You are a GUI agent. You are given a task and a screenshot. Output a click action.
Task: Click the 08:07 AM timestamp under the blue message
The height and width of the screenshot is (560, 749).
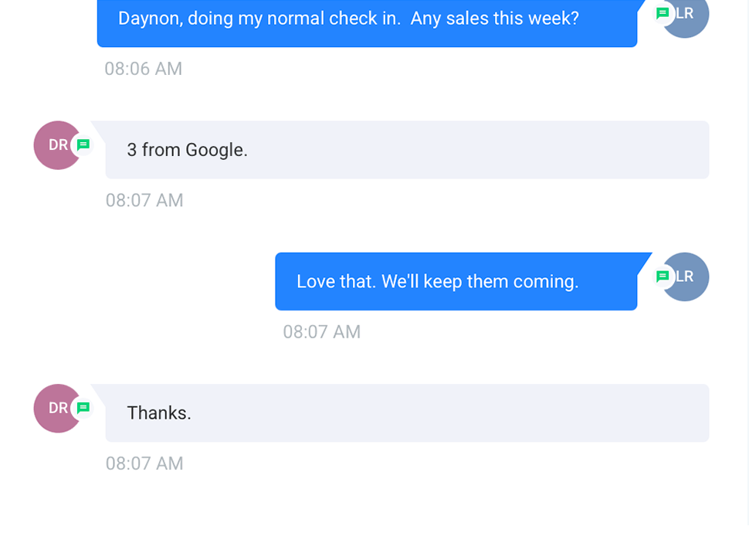tap(321, 331)
